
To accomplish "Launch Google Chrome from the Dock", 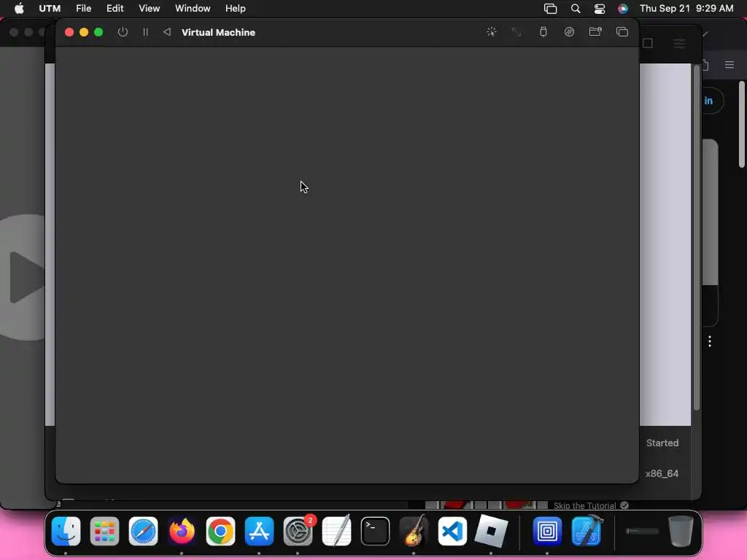I will click(x=220, y=531).
